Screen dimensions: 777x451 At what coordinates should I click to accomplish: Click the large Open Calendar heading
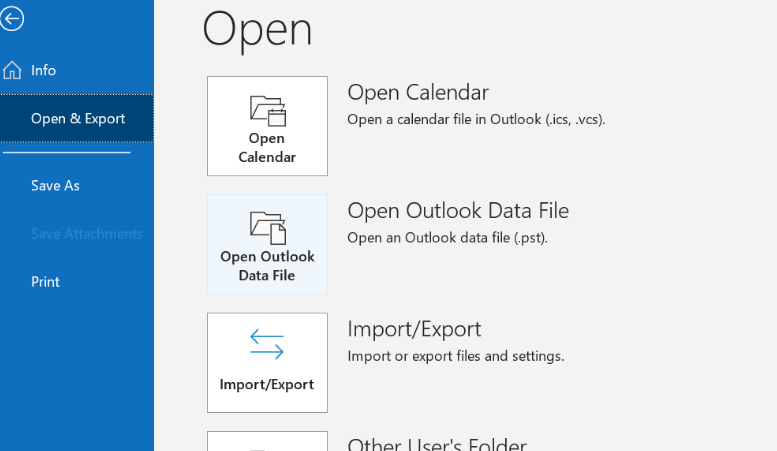click(x=417, y=92)
